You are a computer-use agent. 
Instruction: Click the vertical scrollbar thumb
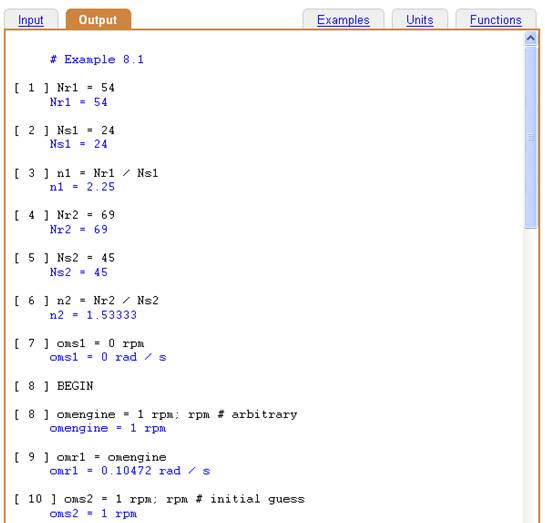(x=530, y=137)
